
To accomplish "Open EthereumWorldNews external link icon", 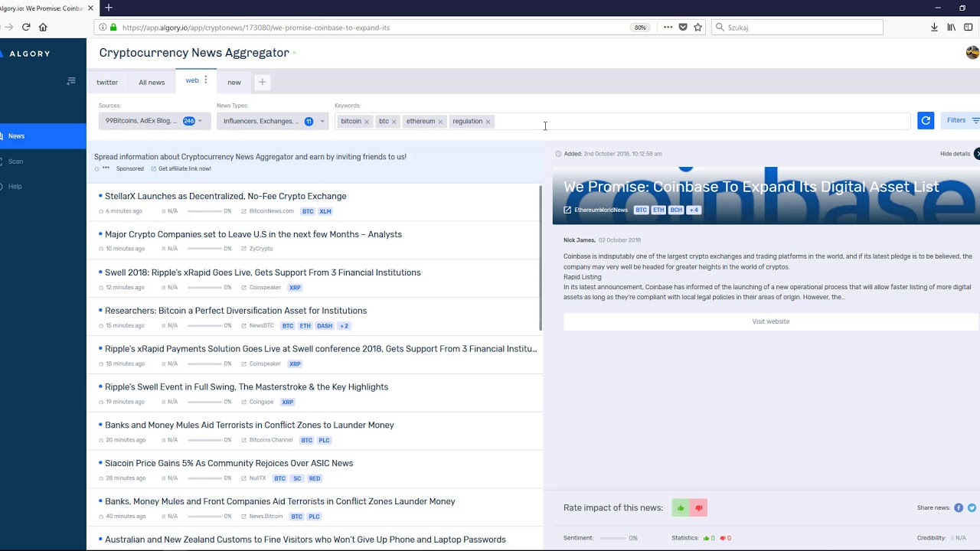I will [567, 210].
